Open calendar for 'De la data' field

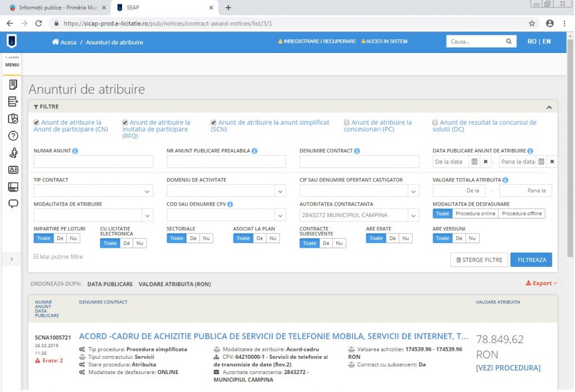pos(474,162)
